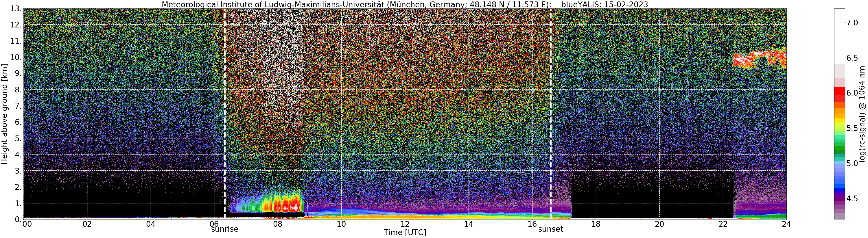Click the '10.' height axis tick label
The width and height of the screenshot is (868, 238).
coord(16,57)
